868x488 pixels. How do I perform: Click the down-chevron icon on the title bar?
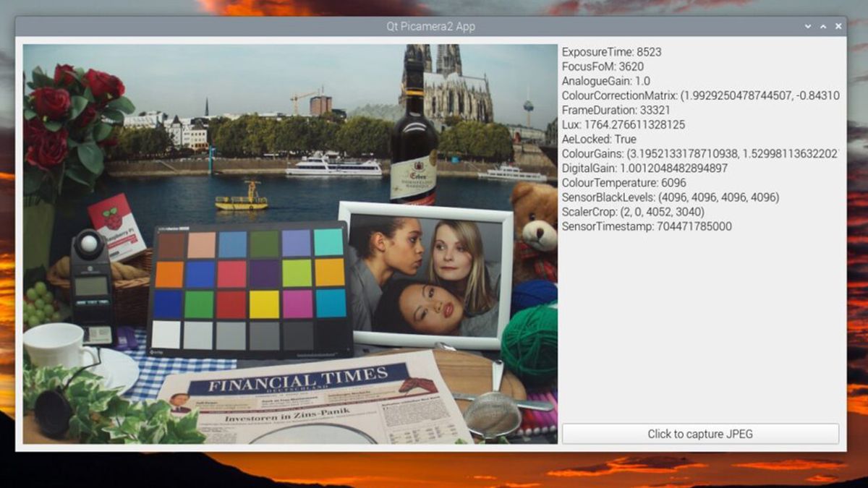pos(807,26)
